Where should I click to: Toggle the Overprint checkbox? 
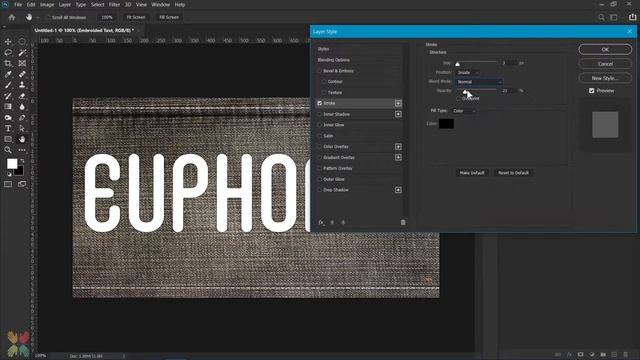pyautogui.click(x=458, y=98)
